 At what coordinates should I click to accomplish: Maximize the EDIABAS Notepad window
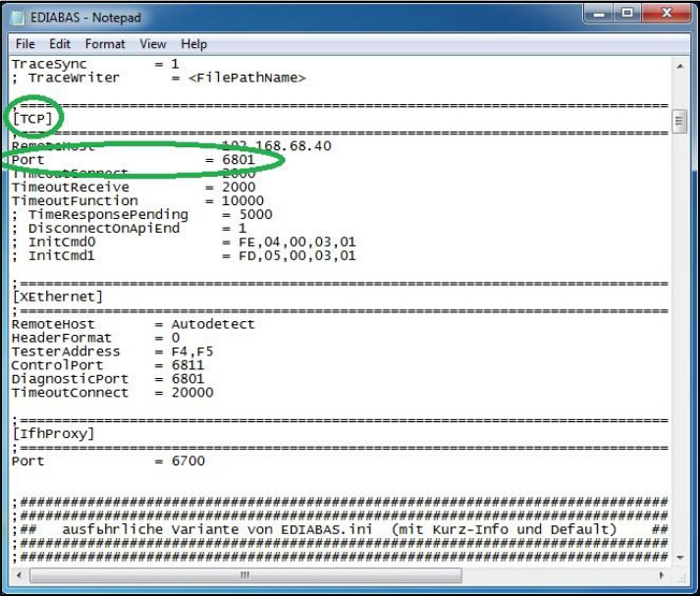pos(626,14)
